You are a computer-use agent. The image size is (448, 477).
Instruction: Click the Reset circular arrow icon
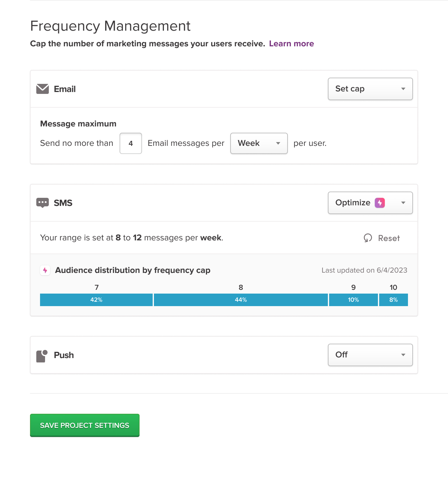pos(368,238)
